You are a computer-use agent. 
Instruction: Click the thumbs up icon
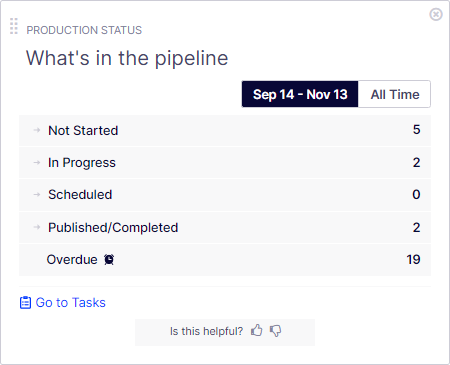(x=257, y=331)
